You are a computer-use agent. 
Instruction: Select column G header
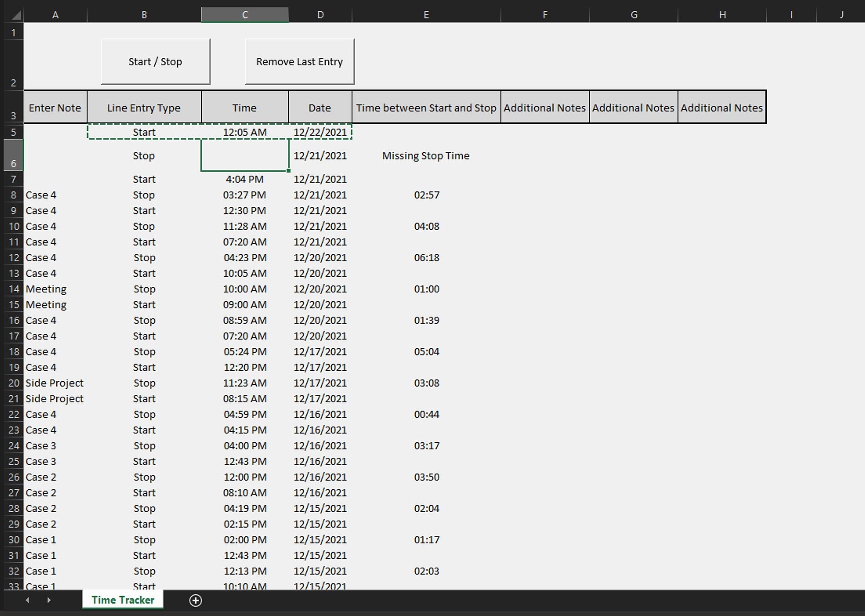click(634, 15)
